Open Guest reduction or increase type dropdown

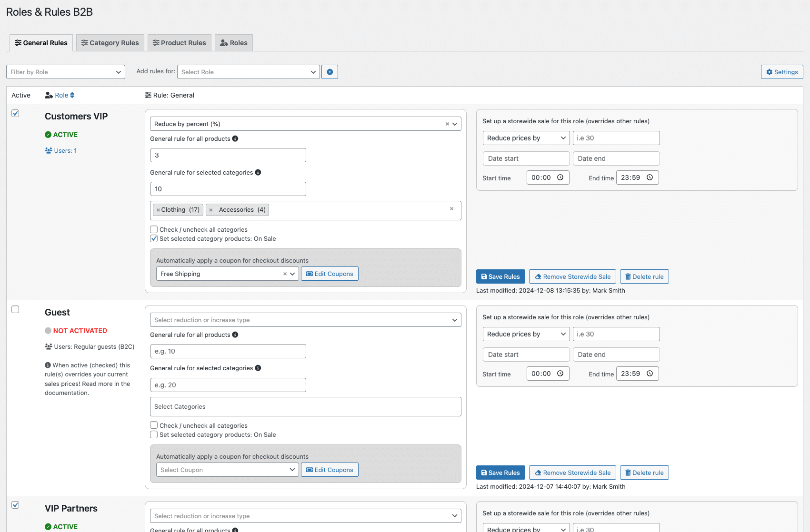[306, 320]
